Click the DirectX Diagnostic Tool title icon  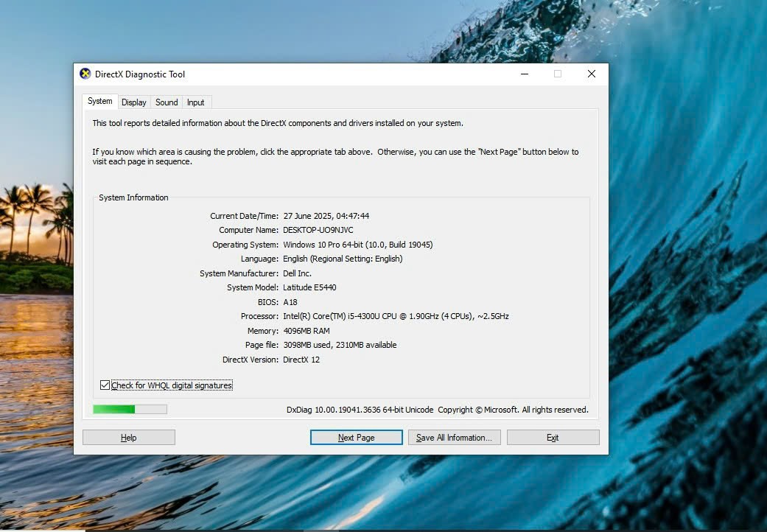click(x=85, y=74)
